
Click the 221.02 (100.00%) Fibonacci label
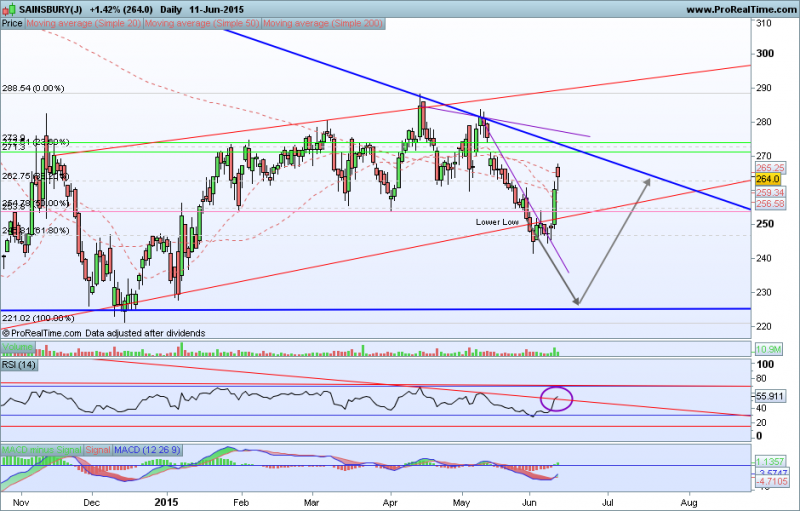37,316
